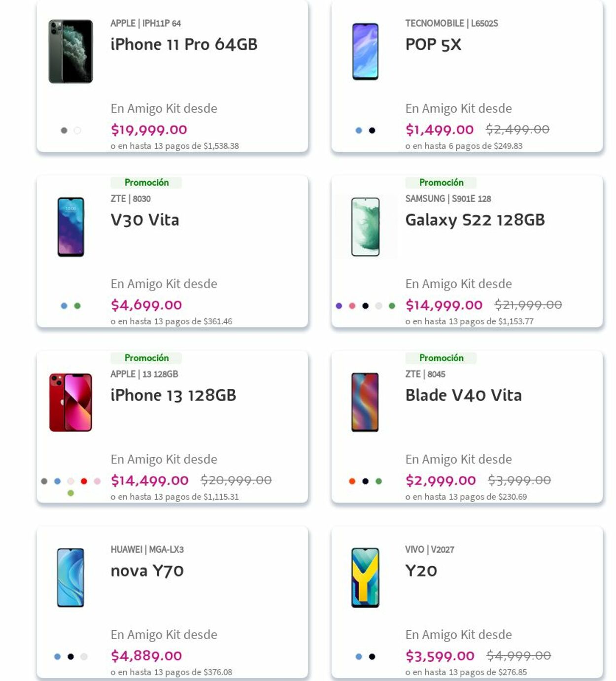Open the ZTE V30 Vita thumbnail
The height and width of the screenshot is (681, 616).
click(70, 227)
